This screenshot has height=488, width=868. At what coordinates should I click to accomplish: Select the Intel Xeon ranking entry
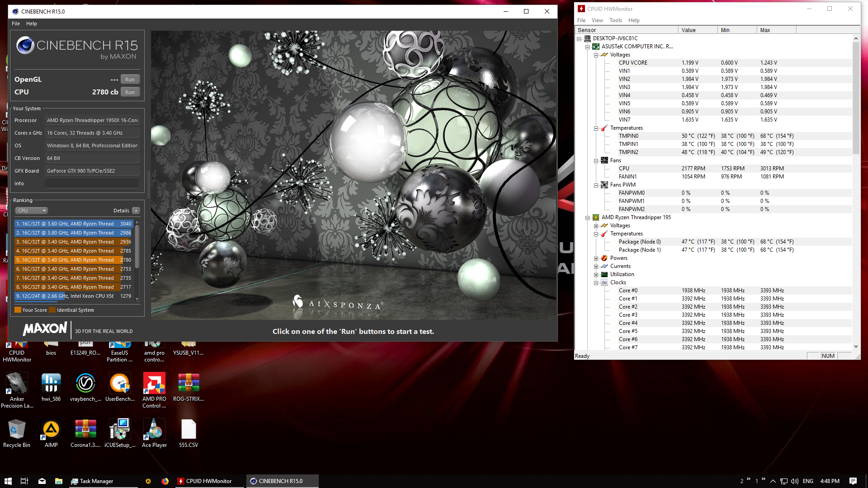74,296
